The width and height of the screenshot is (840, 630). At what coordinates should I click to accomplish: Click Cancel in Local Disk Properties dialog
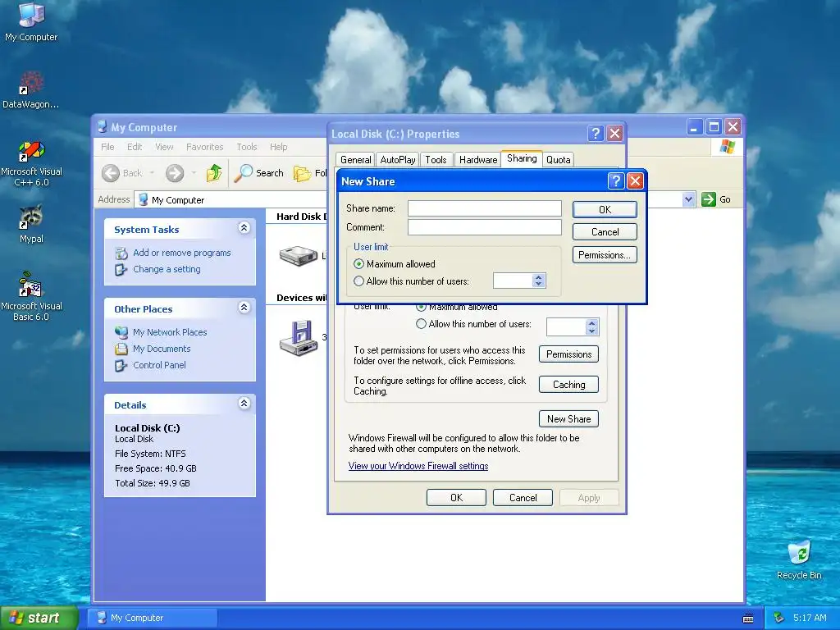(523, 498)
